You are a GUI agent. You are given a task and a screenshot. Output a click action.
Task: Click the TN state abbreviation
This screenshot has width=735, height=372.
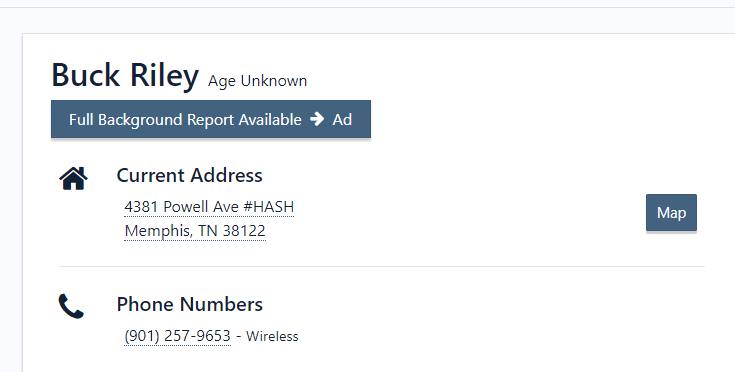point(208,231)
